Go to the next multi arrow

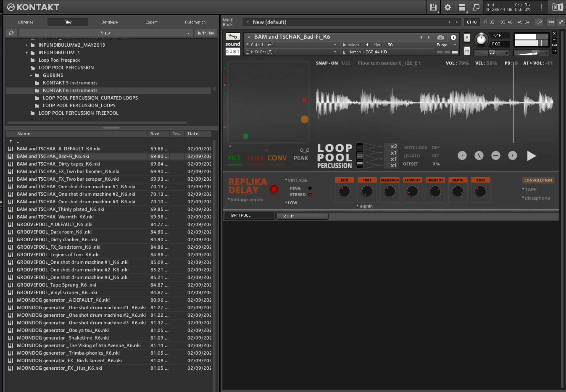coord(457,22)
